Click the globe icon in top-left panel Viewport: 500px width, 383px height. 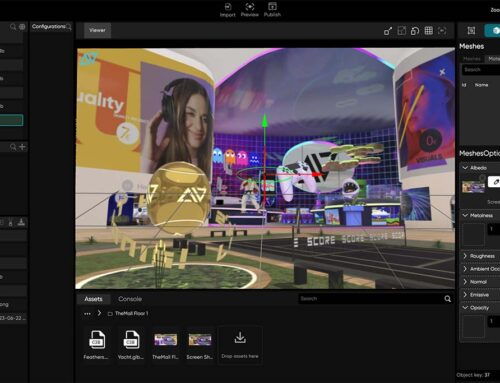pos(22,27)
